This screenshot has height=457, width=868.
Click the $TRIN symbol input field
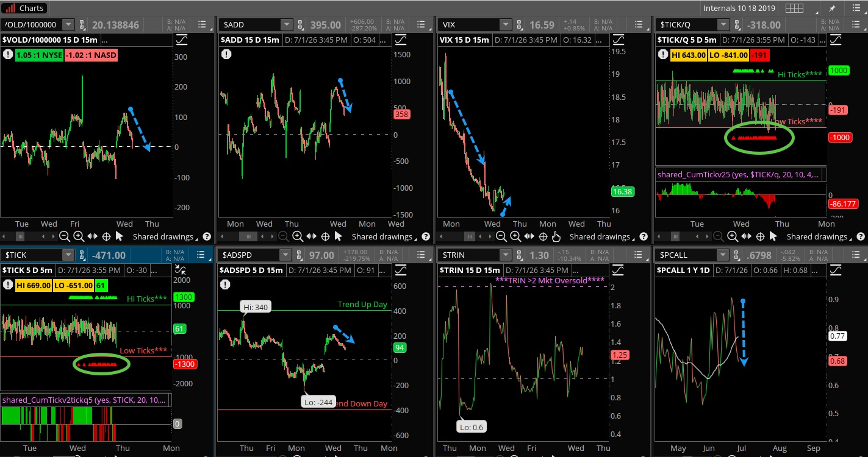471,255
